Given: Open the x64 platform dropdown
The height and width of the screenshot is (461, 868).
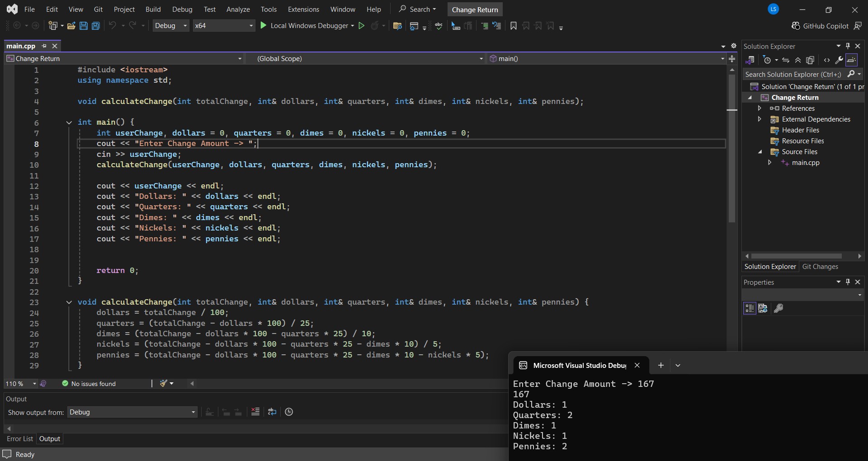Looking at the screenshot, I should pyautogui.click(x=224, y=26).
